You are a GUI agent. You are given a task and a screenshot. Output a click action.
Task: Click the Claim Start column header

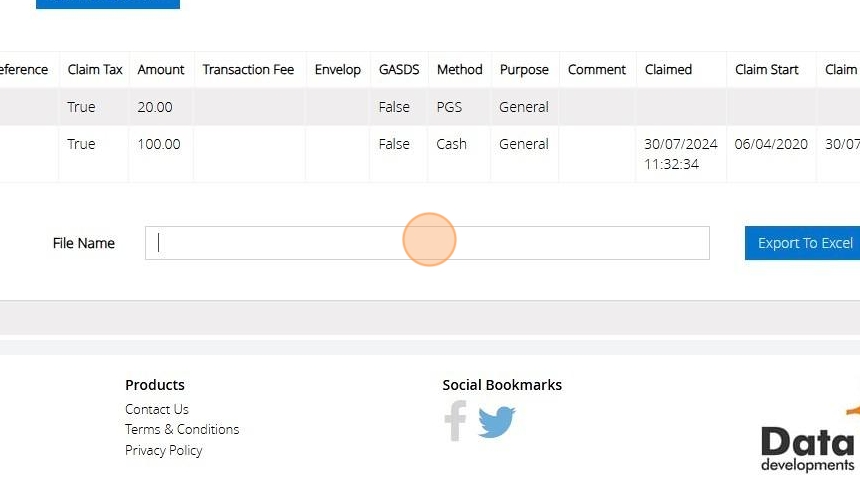[766, 69]
